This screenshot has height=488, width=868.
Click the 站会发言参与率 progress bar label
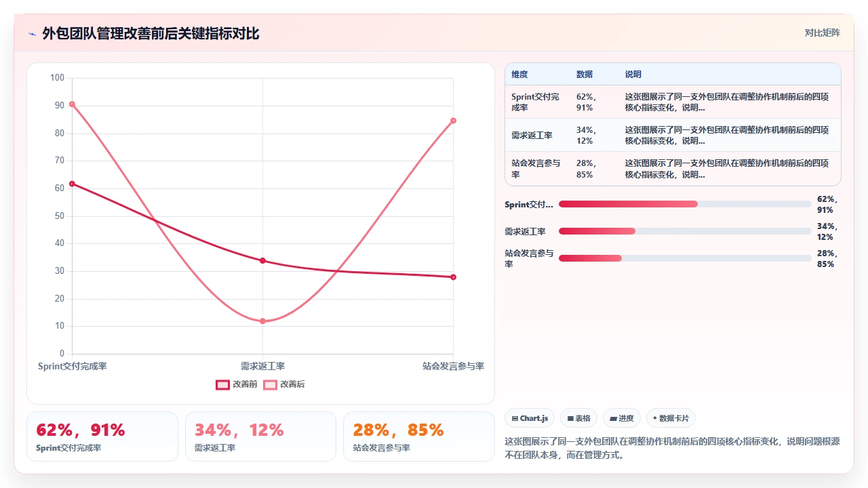click(x=529, y=258)
